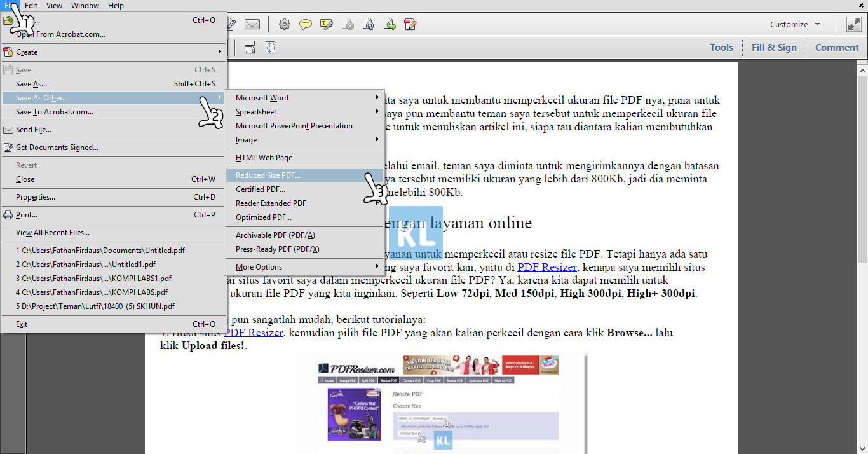
Task: Select Press-Ready PDF (PDF/X)
Action: pos(305,249)
